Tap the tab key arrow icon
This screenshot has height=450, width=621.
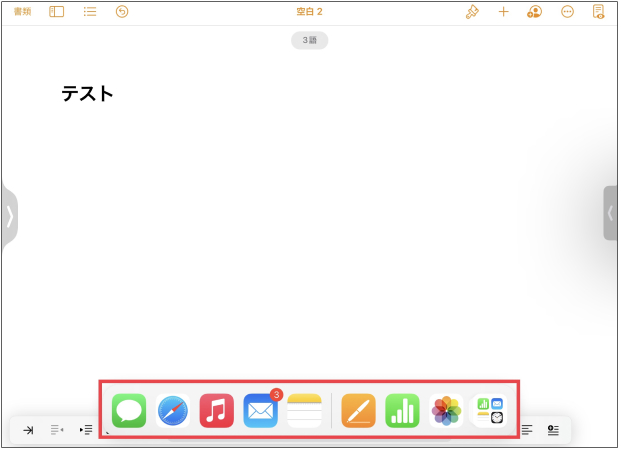pyautogui.click(x=28, y=430)
